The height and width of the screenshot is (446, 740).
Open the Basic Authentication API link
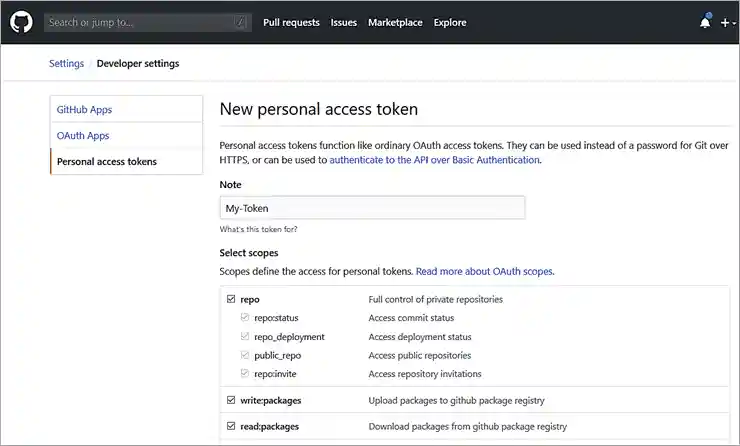(x=435, y=159)
